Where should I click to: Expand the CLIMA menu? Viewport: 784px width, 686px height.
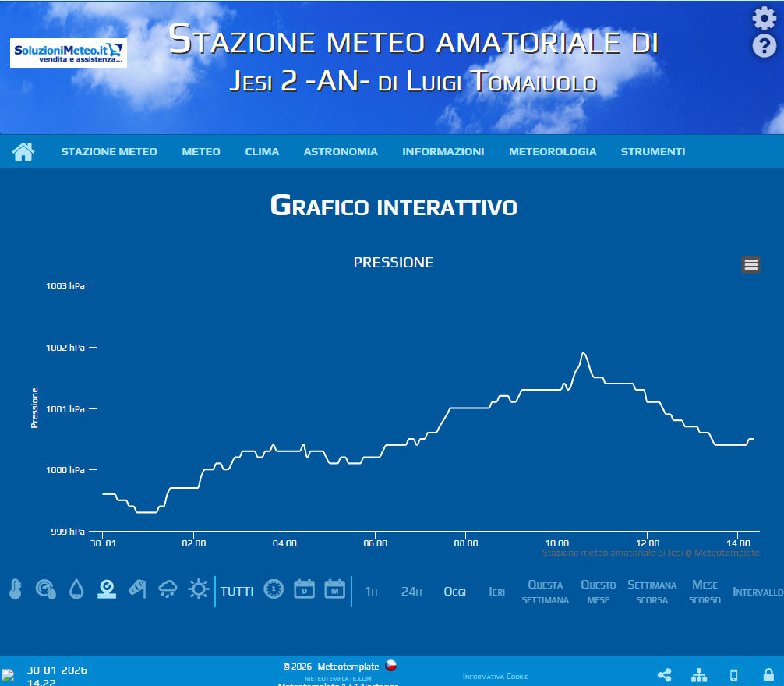[x=262, y=151]
